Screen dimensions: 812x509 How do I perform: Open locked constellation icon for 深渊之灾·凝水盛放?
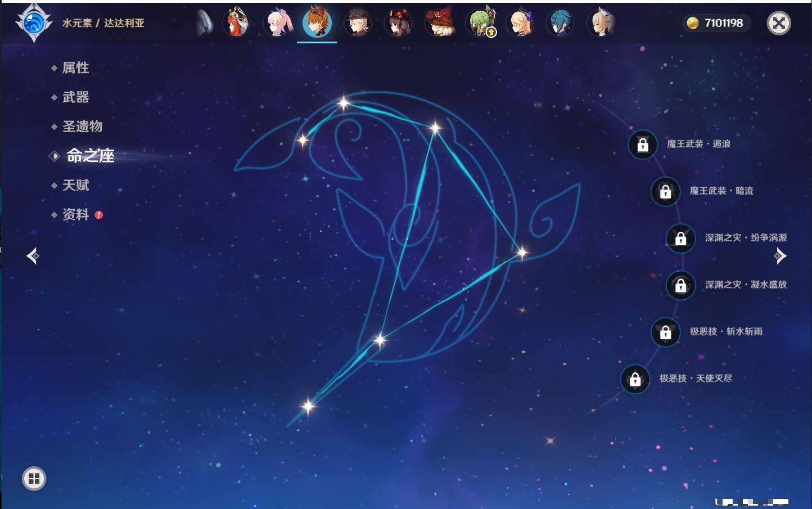[680, 285]
